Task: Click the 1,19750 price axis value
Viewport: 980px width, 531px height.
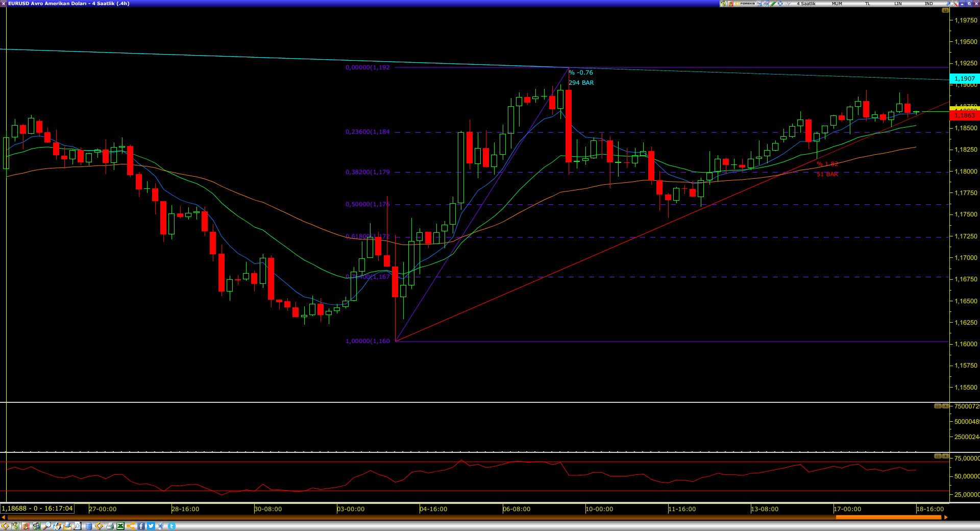Action: coord(966,20)
